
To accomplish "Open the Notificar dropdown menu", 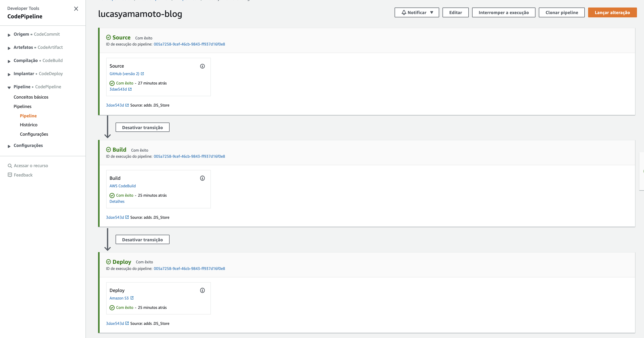I will 416,12.
